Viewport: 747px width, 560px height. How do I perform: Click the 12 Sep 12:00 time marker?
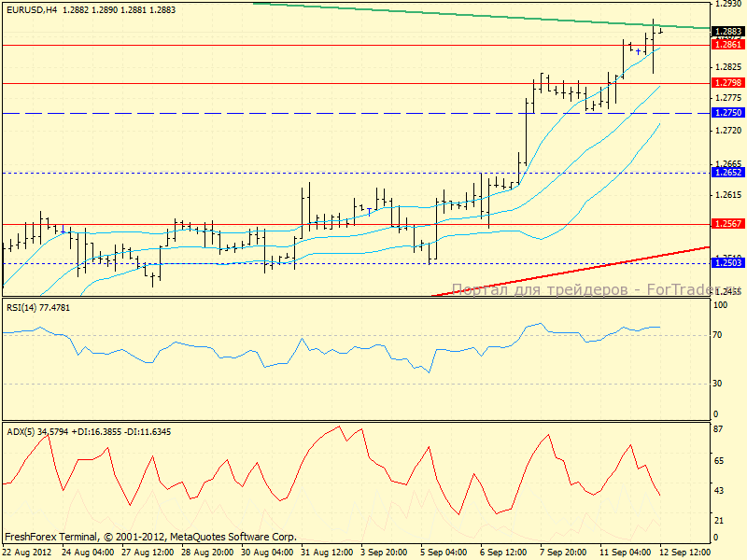(686, 553)
